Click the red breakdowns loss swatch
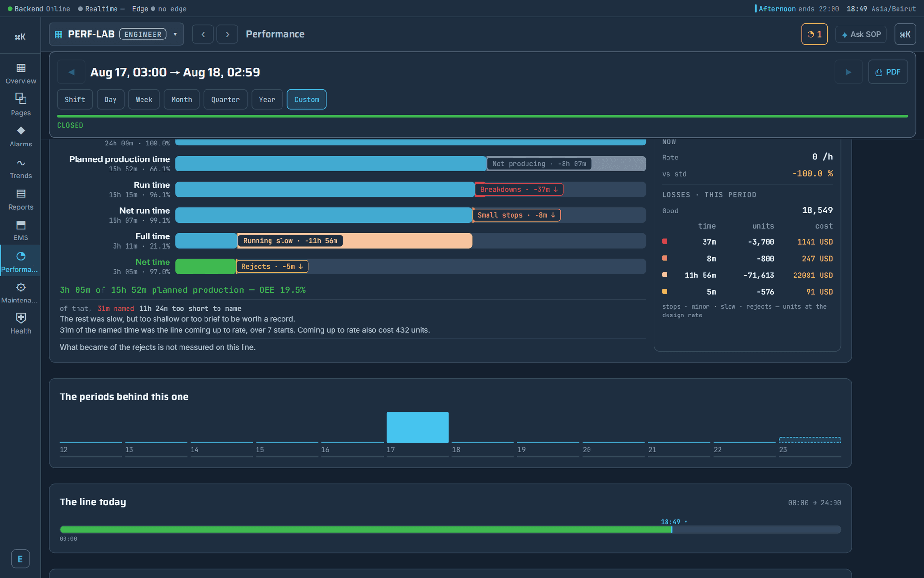The height and width of the screenshot is (578, 924). click(x=665, y=241)
